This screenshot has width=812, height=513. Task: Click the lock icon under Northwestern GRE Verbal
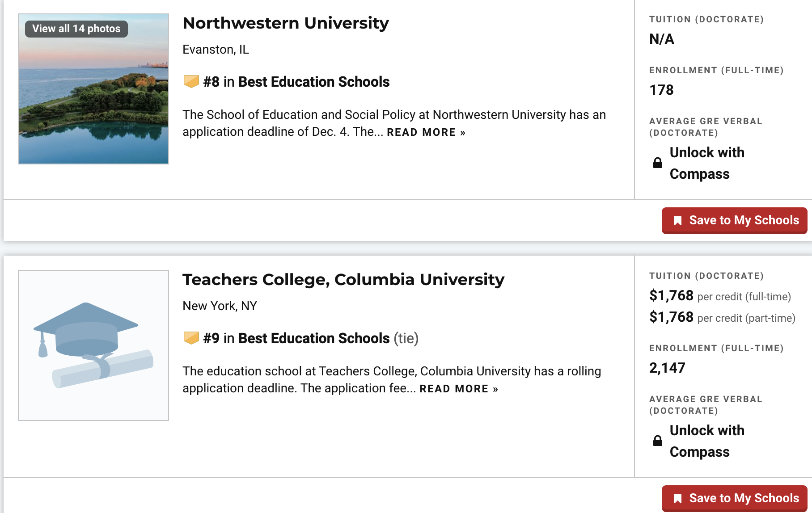tap(658, 163)
